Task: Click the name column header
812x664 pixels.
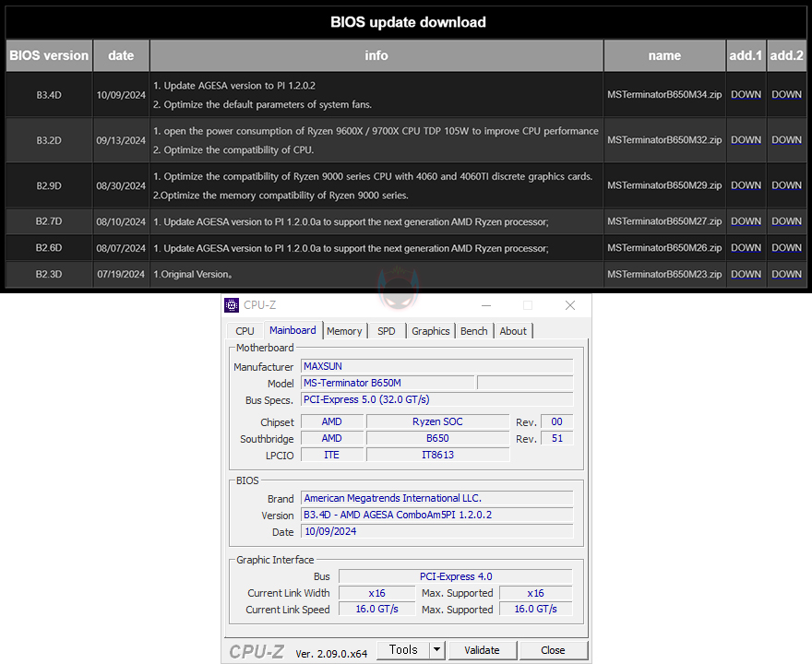Action: tap(665, 55)
